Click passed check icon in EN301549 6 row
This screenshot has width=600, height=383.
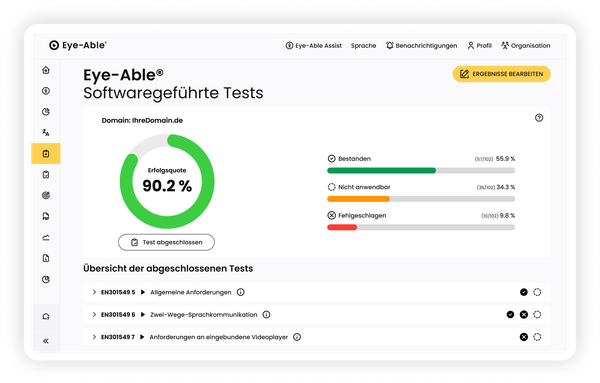510,315
